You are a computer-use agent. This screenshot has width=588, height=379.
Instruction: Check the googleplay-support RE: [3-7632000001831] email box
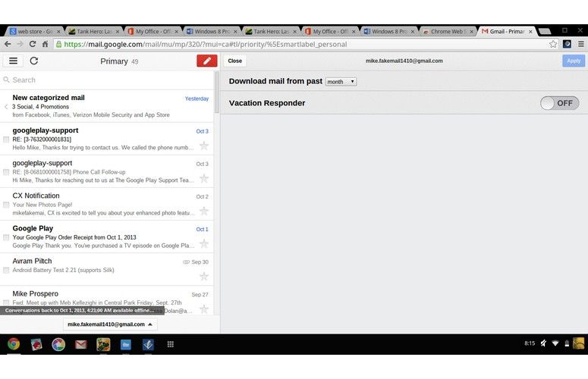[x=6, y=139]
